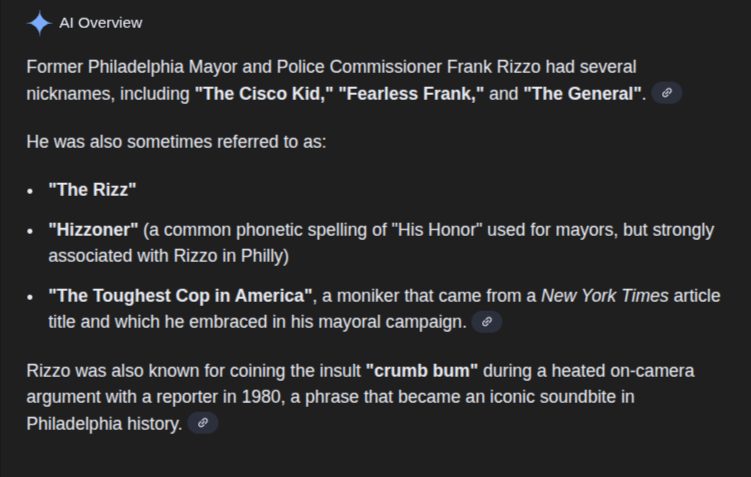Open source link after "Philadelphia history"
Viewport: 751px width, 477px height.
[x=202, y=423]
